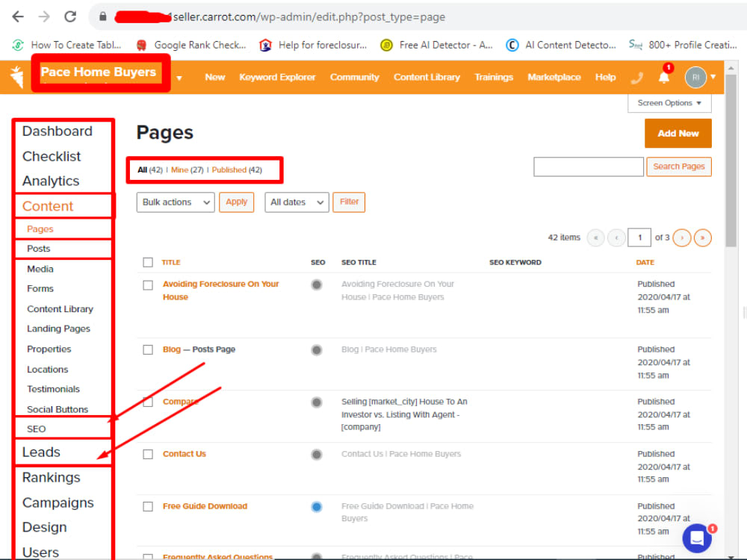Open Trainings in the top bar
747x560 pixels.
494,77
